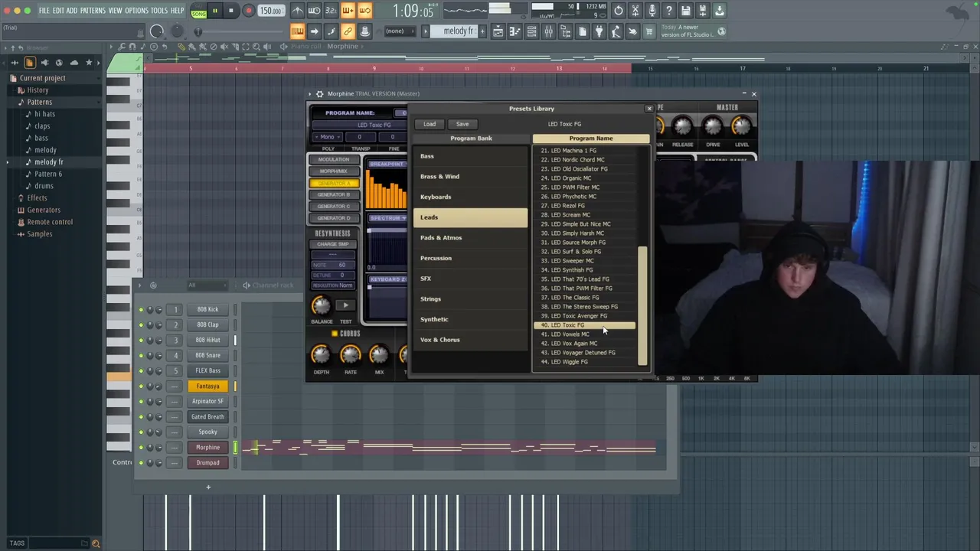The width and height of the screenshot is (980, 551).
Task: Toggle the link chain snap icon
Action: [x=348, y=31]
